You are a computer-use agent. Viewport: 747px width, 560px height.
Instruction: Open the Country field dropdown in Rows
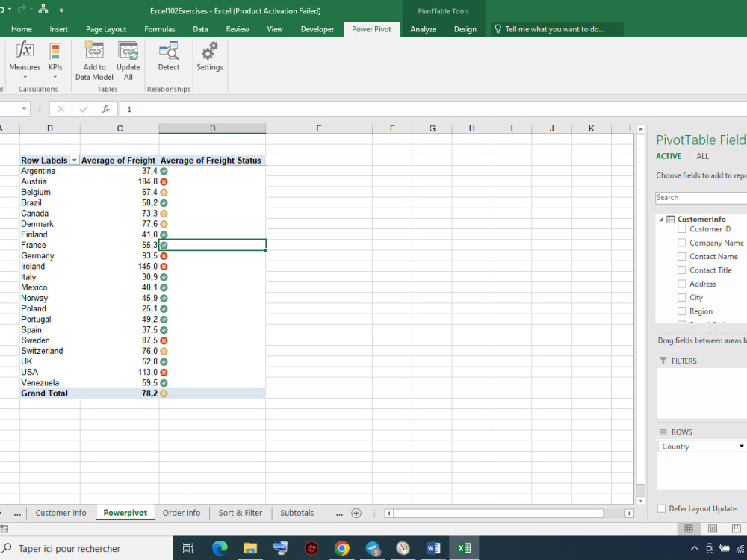click(x=741, y=447)
